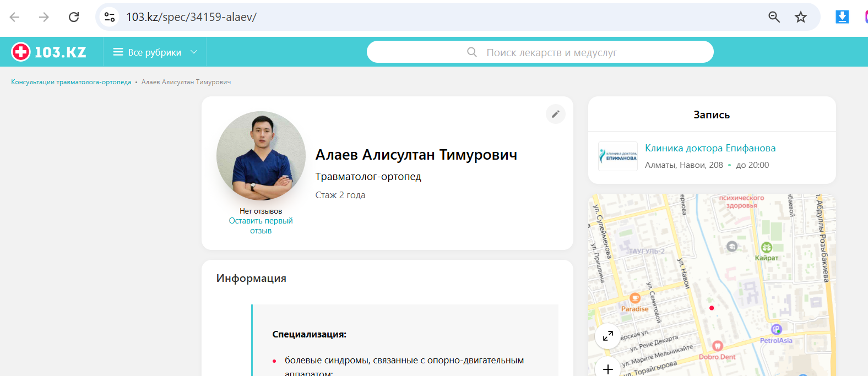Click the Стаж 2 года text
The image size is (868, 376).
[340, 195]
